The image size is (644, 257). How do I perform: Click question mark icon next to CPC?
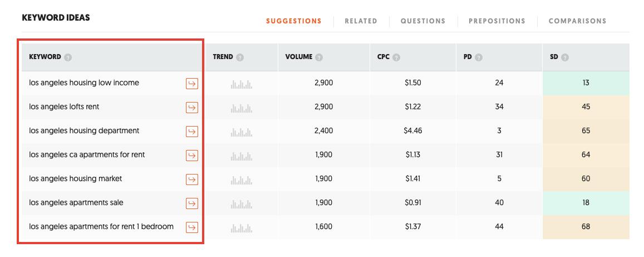click(396, 57)
